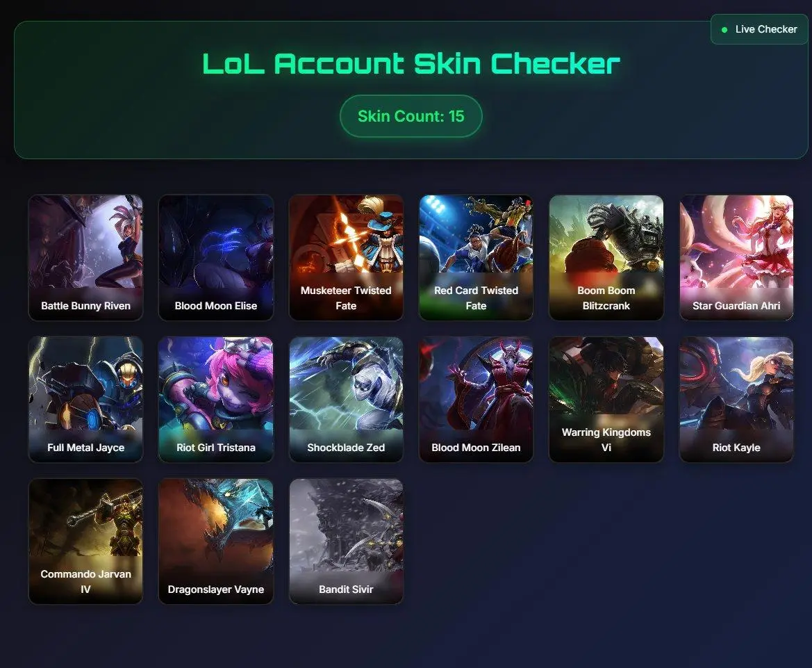Open the Bandit Sivir skin card
The height and width of the screenshot is (668, 812).
346,541
